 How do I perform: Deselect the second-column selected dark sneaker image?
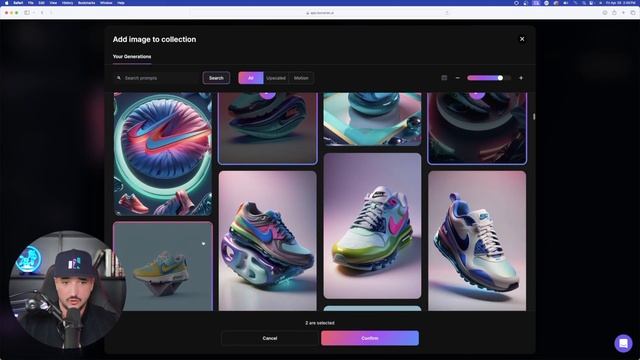268,128
